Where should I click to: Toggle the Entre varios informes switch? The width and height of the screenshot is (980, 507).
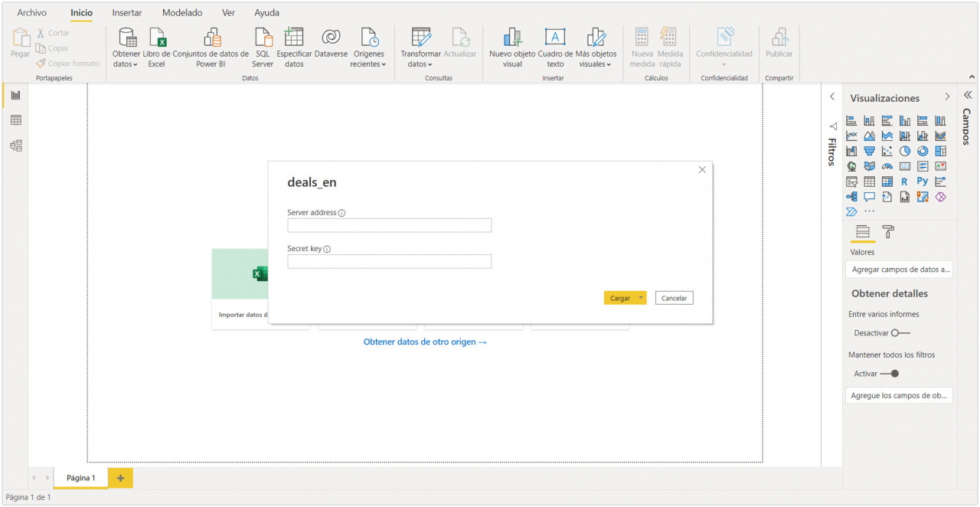(x=900, y=333)
